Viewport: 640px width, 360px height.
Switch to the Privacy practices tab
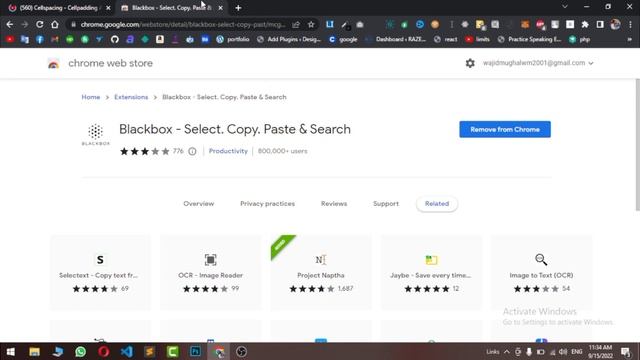click(x=267, y=204)
